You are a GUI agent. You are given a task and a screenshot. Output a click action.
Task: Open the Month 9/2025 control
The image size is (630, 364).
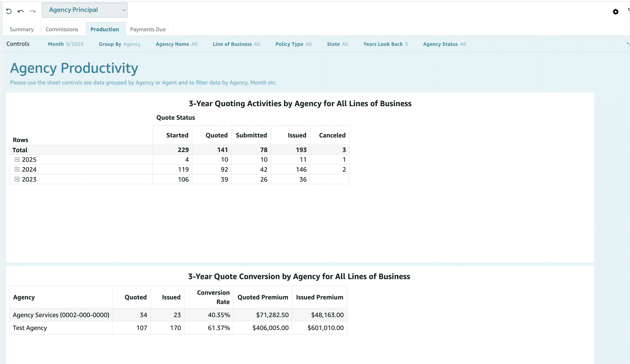pyautogui.click(x=65, y=44)
